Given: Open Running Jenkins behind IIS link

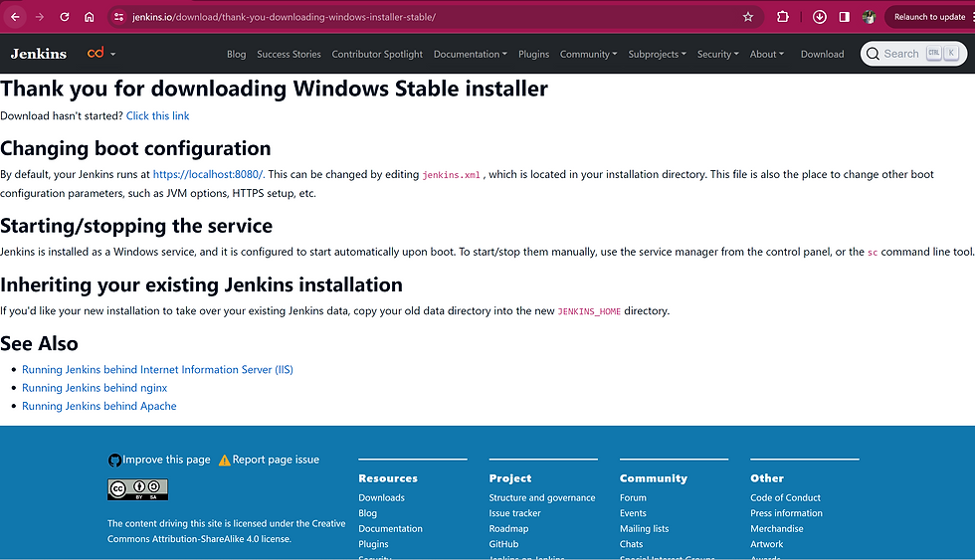Looking at the screenshot, I should tap(157, 369).
